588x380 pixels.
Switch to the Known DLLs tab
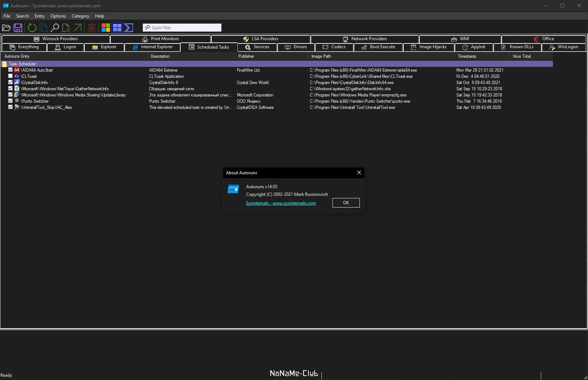tap(517, 47)
